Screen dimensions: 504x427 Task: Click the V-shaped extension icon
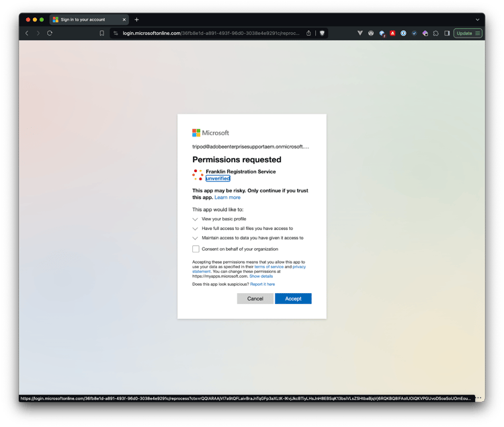coord(360,33)
